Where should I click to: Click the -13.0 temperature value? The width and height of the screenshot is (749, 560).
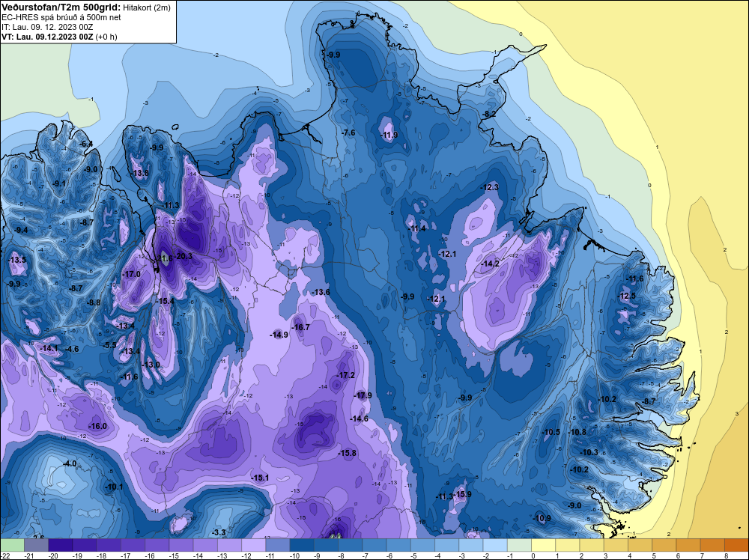click(151, 365)
